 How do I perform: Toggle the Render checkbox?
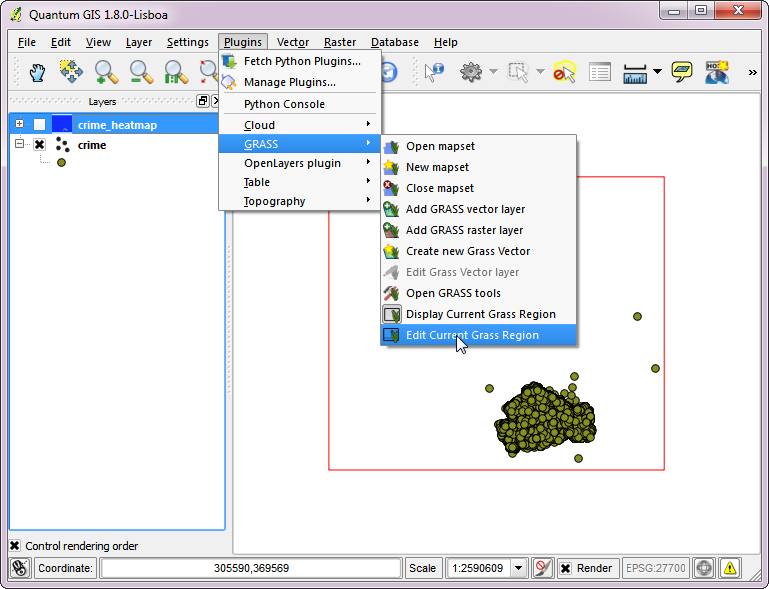pyautogui.click(x=565, y=568)
